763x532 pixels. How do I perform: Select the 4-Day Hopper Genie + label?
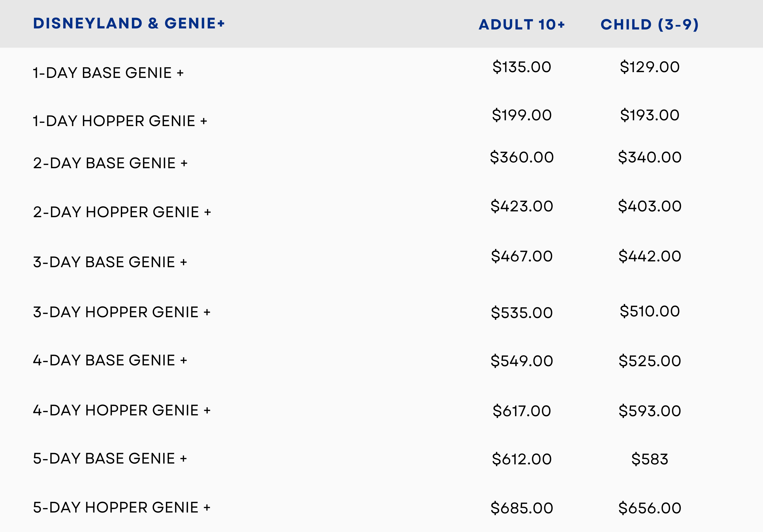tap(122, 410)
